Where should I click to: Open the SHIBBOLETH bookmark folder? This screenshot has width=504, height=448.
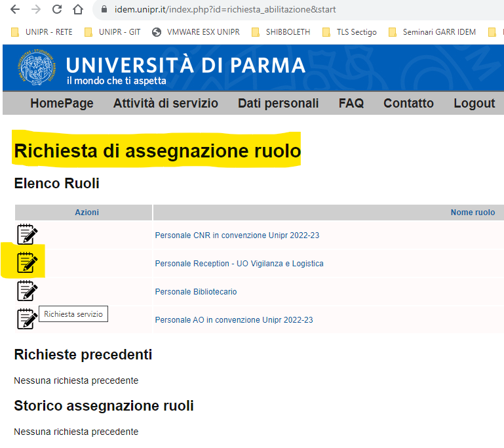(281, 31)
